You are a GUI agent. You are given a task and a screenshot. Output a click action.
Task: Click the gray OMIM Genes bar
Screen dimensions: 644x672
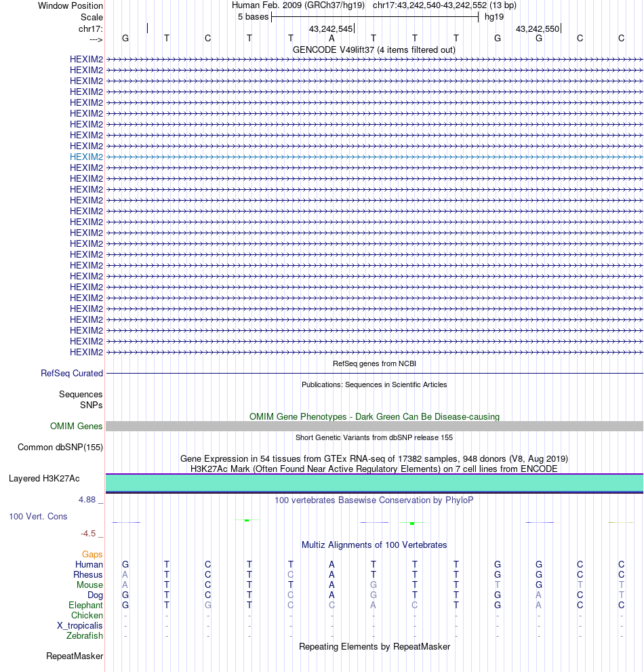click(374, 426)
